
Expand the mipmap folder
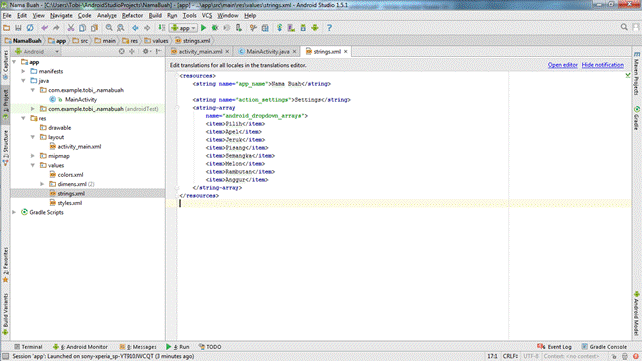click(33, 156)
